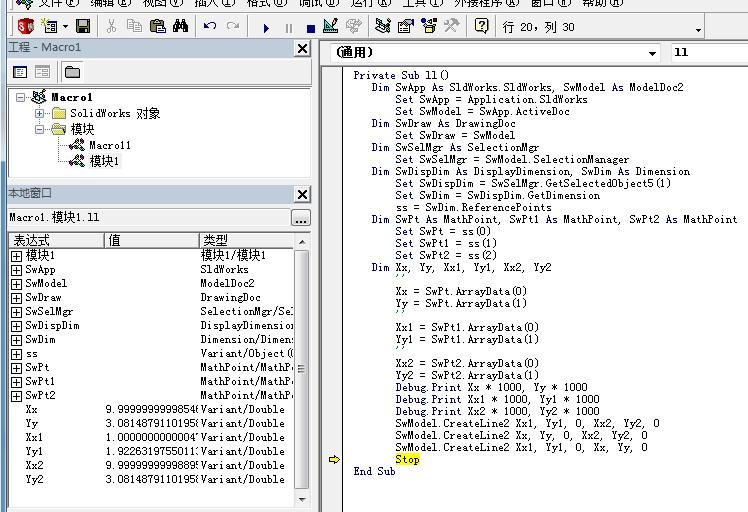The height and width of the screenshot is (512, 748).
Task: Collapse the Macro1 project tree node
Action: 20,97
